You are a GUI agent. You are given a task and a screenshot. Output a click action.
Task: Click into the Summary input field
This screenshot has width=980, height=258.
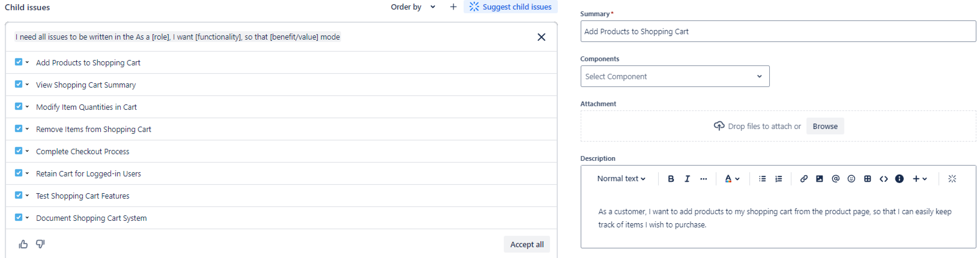click(778, 31)
